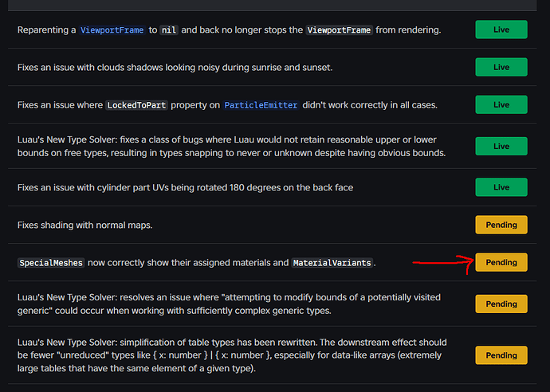Click the Live badge for the ViewportFrame reparenting fix
550x392 pixels.
[501, 30]
